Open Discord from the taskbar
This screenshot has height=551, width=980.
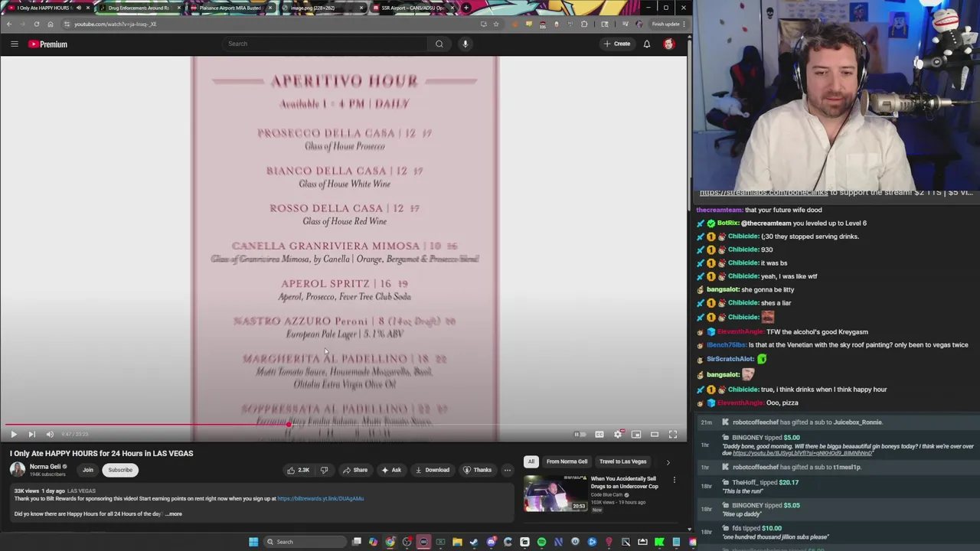tap(491, 542)
